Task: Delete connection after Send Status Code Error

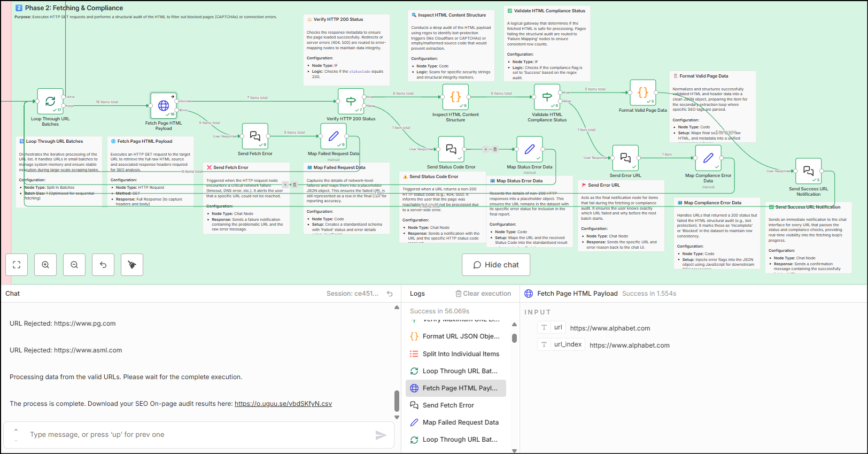Action: [x=494, y=149]
